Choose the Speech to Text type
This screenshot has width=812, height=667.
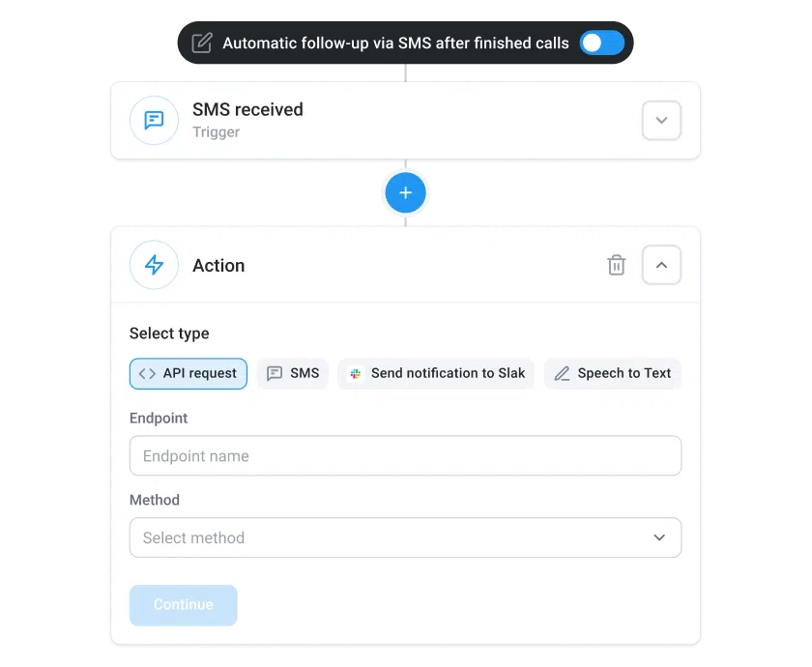(613, 374)
